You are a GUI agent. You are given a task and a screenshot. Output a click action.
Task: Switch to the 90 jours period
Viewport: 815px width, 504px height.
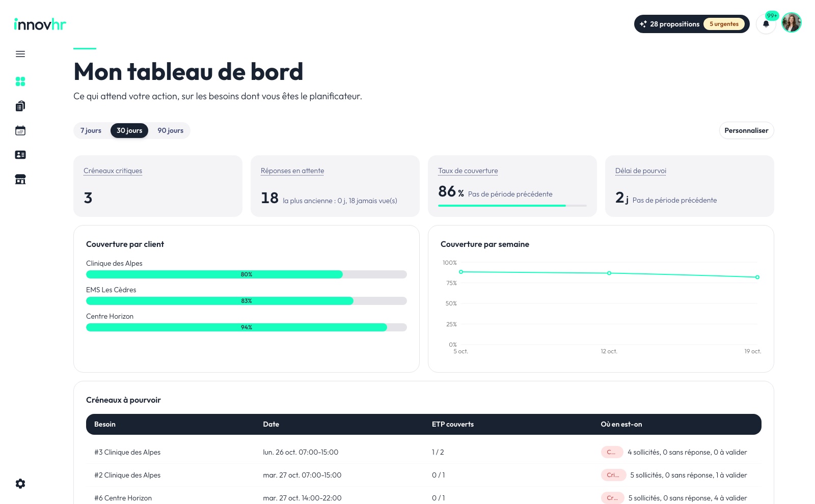[x=170, y=131]
